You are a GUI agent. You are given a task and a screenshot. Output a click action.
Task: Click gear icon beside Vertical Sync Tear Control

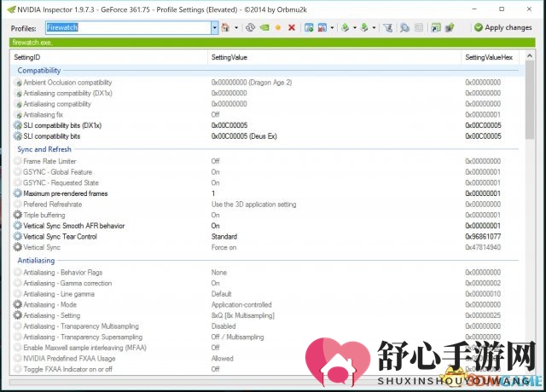pos(17,237)
